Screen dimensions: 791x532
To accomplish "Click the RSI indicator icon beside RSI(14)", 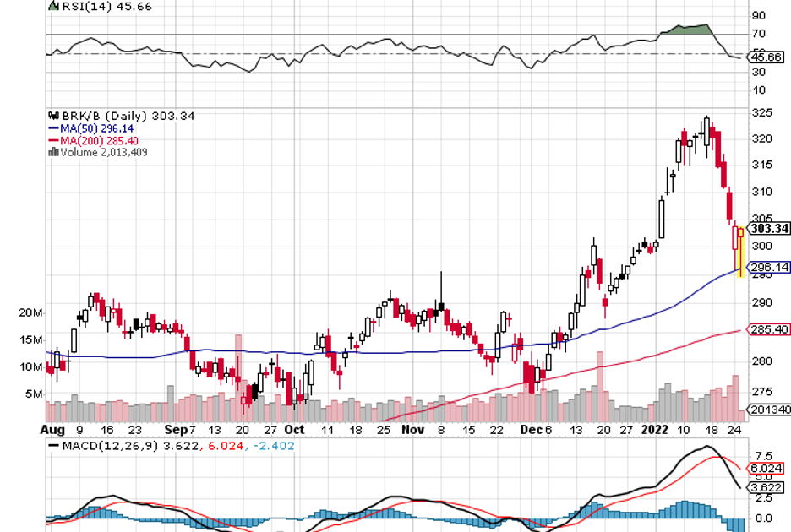I will coord(54,6).
